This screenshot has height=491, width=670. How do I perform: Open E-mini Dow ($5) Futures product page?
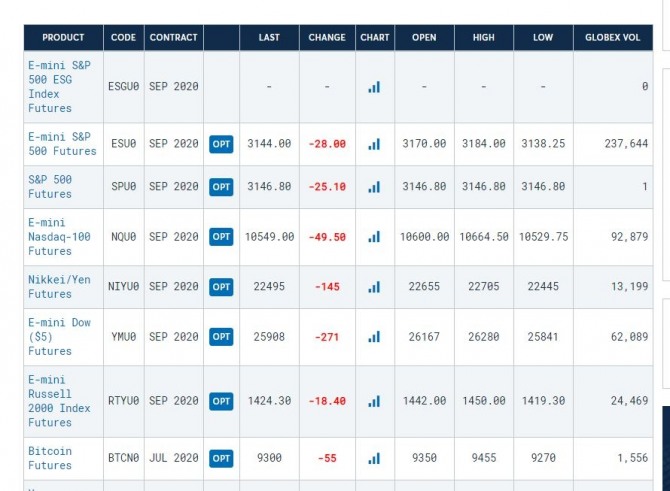50,337
